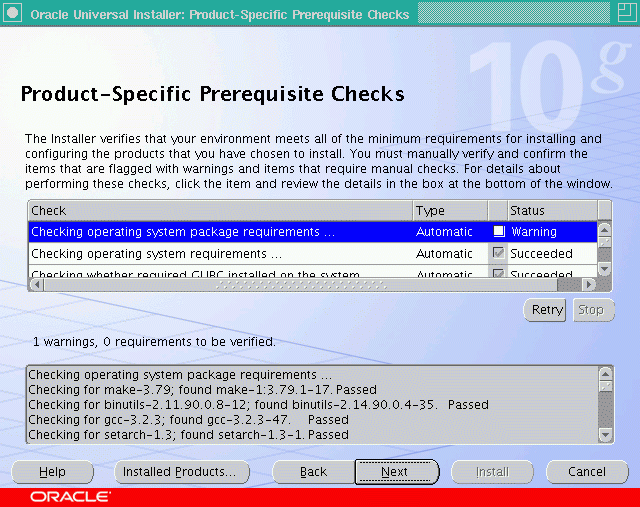The image size is (640, 507).
Task: Click the Install button
Action: click(x=492, y=472)
